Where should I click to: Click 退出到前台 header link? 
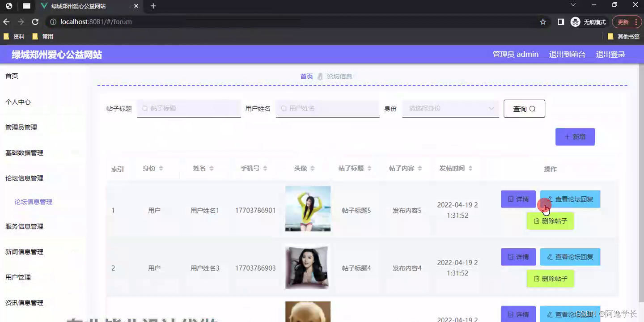[567, 54]
